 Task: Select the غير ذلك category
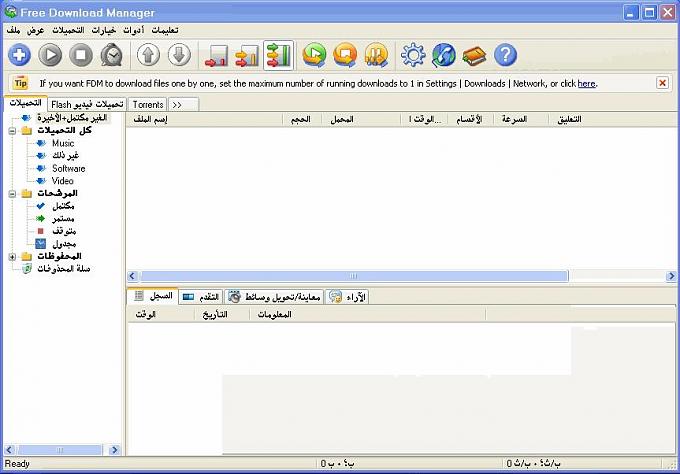[65, 156]
